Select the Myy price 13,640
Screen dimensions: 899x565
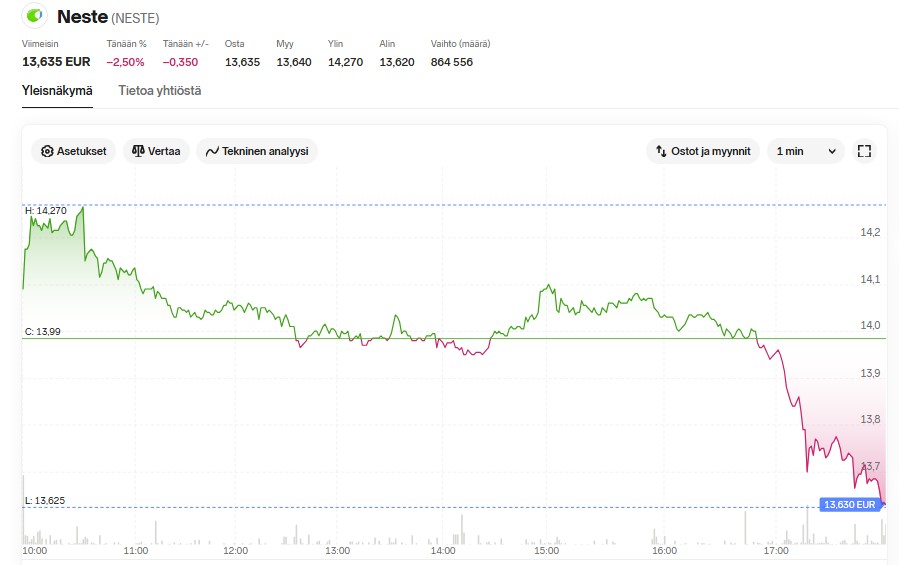point(294,62)
